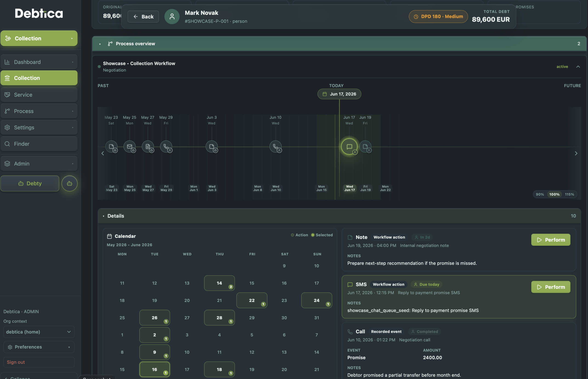
Task: Expand the top Collection module selector
Action: (72, 38)
